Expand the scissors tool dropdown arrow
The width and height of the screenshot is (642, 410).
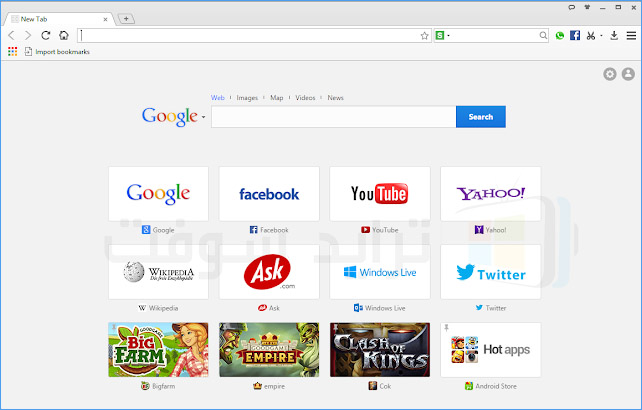(x=601, y=36)
